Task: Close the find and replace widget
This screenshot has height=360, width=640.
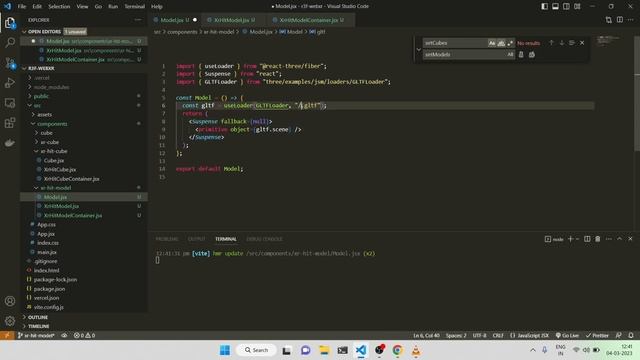Action: point(582,43)
